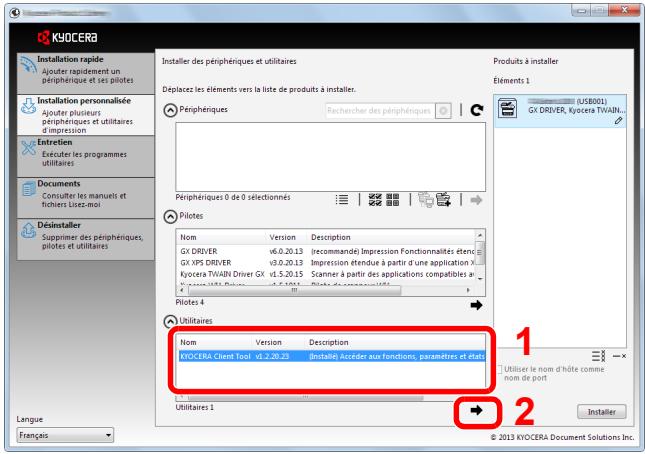Click the grey arrow to add selected devices
Screen dimensions: 645x454
pos(476,200)
